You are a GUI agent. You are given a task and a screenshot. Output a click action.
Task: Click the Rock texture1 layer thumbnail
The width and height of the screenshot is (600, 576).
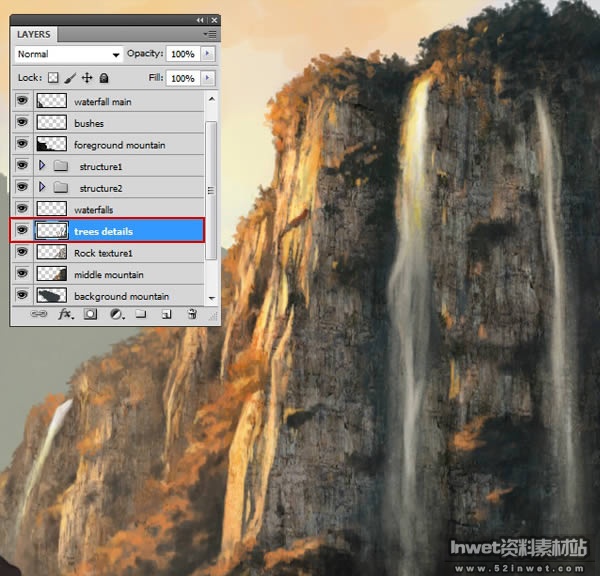click(52, 252)
